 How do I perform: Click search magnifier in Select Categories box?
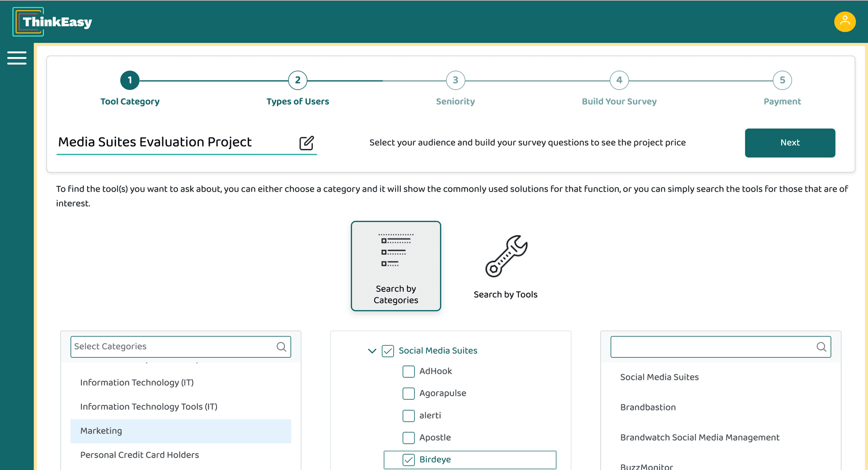pyautogui.click(x=281, y=347)
